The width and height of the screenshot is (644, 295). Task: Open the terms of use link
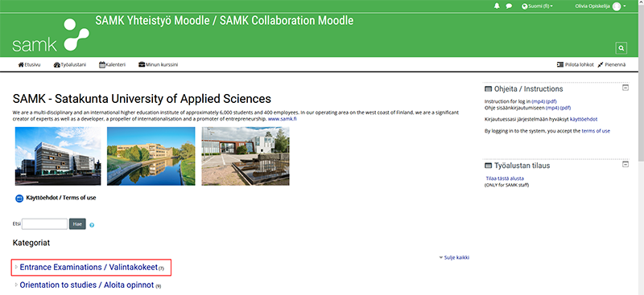pos(596,131)
